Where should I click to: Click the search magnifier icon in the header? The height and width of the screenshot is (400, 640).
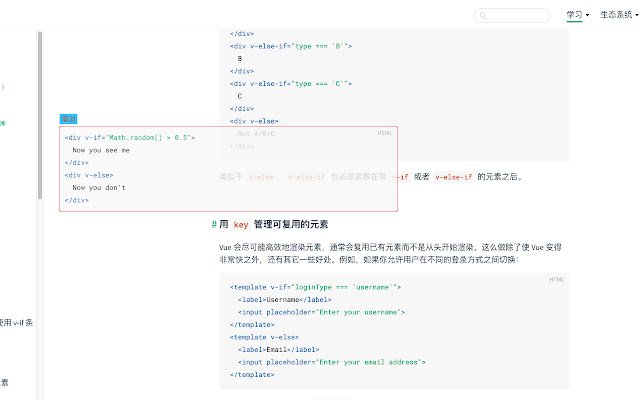(x=483, y=16)
